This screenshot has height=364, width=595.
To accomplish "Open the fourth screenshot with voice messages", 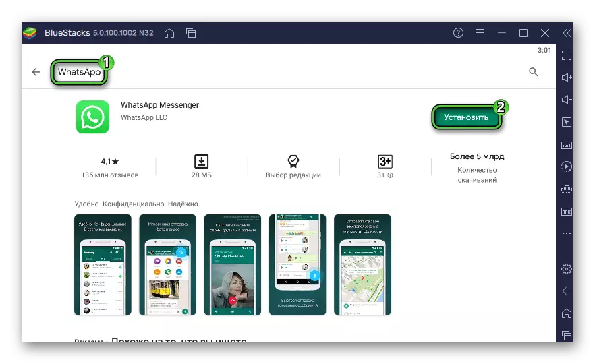I will 297,265.
